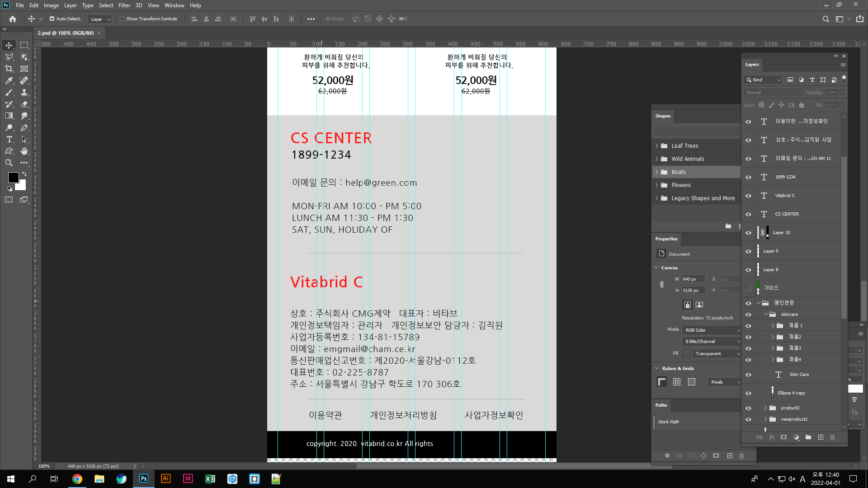868x488 pixels.
Task: Hide the 1899-1234 text layer
Action: coord(748,177)
